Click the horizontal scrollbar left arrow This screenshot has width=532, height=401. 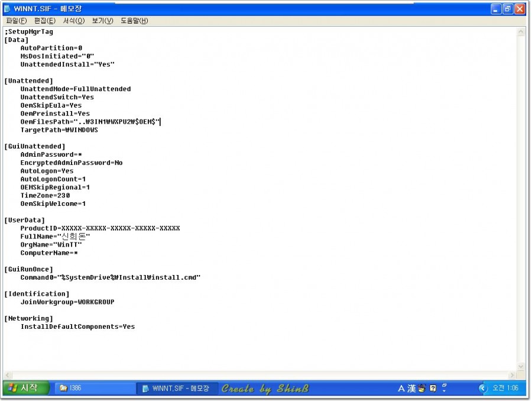point(8,375)
